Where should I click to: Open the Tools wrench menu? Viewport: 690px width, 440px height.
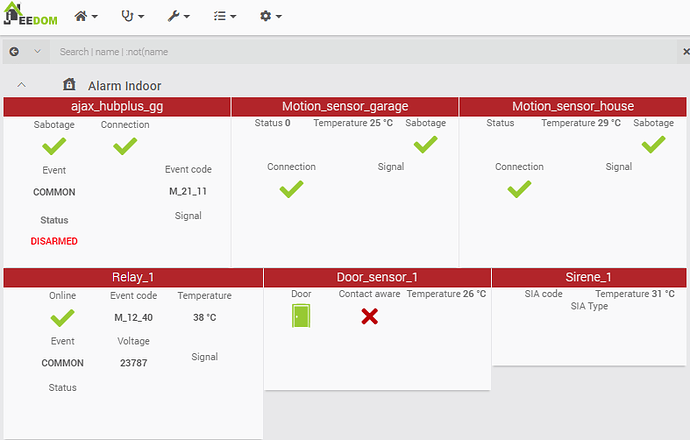tap(178, 16)
